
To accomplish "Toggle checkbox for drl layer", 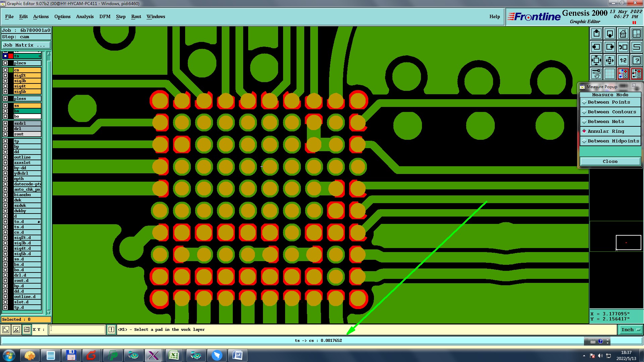I will 5,129.
